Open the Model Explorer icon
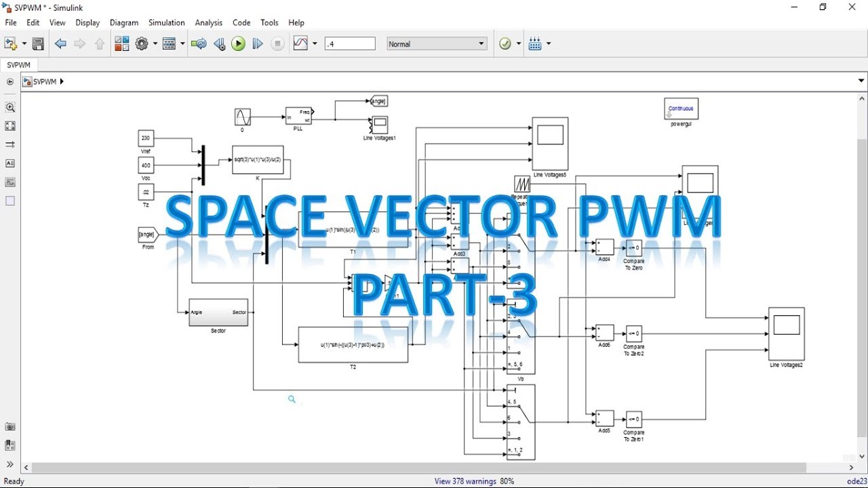The image size is (868, 488). pyautogui.click(x=169, y=44)
